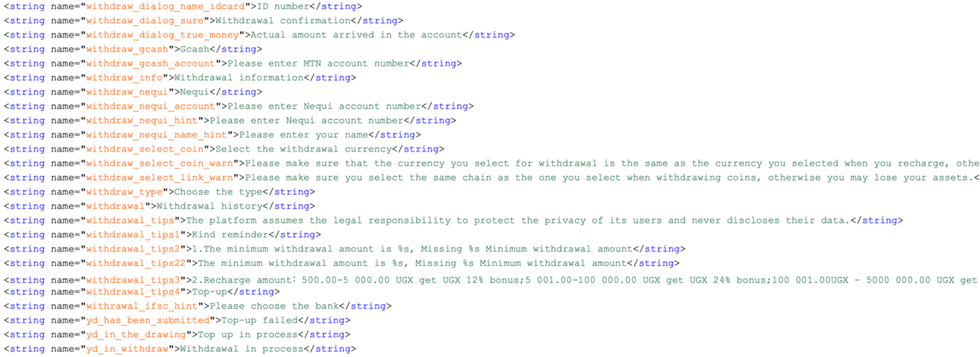Viewport: 980px width, 357px height.
Task: Click the "withdrawal_tips3" attribute name
Action: [133, 280]
